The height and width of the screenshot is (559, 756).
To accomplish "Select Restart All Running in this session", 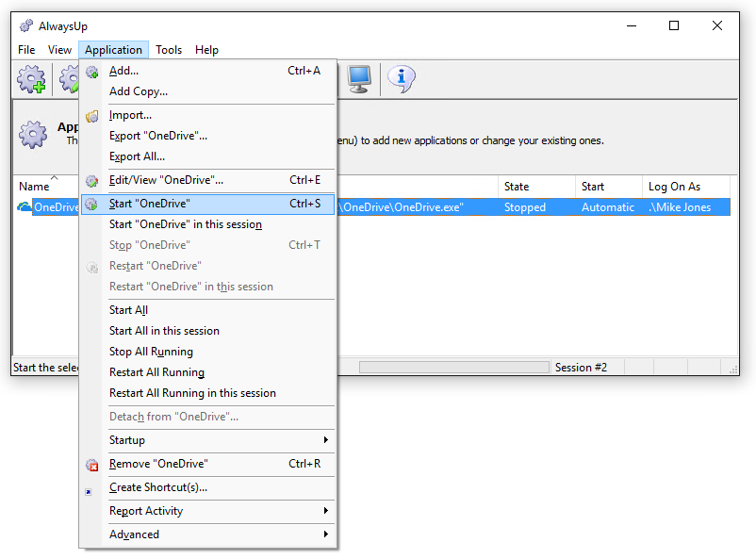I will 207,393.
